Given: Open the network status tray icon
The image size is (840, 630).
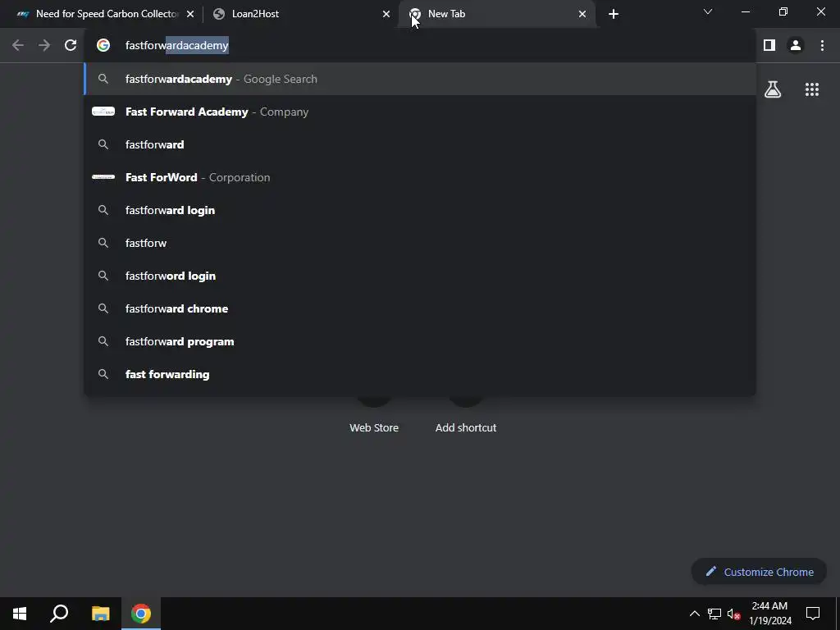Looking at the screenshot, I should [x=714, y=614].
